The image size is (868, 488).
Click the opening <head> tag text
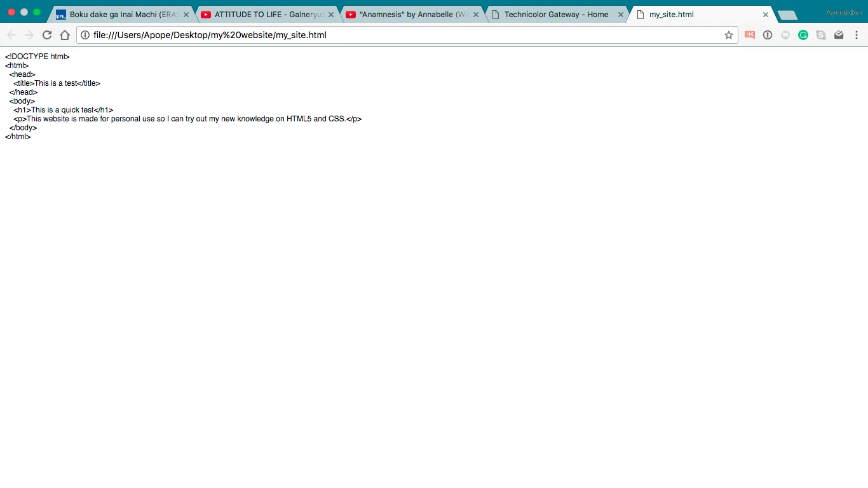(22, 74)
